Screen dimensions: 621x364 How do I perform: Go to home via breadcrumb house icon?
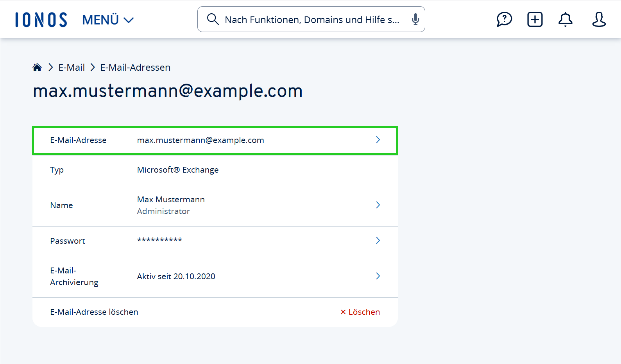click(37, 67)
